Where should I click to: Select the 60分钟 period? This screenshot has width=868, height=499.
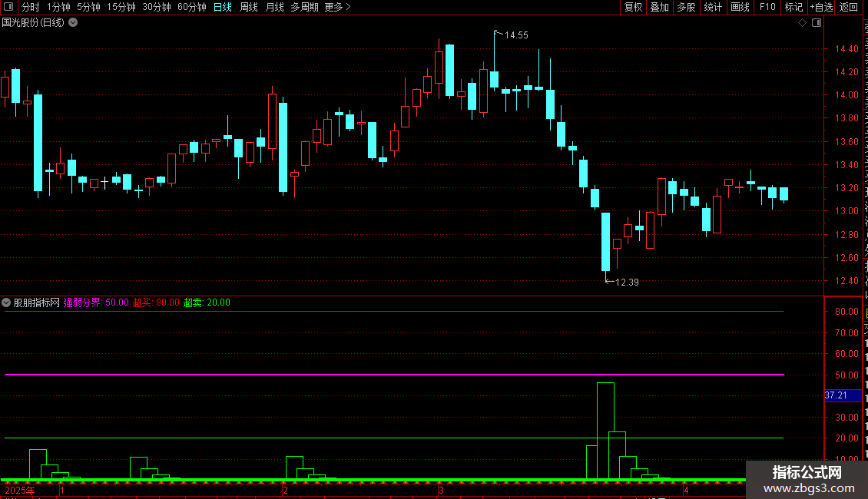click(191, 7)
